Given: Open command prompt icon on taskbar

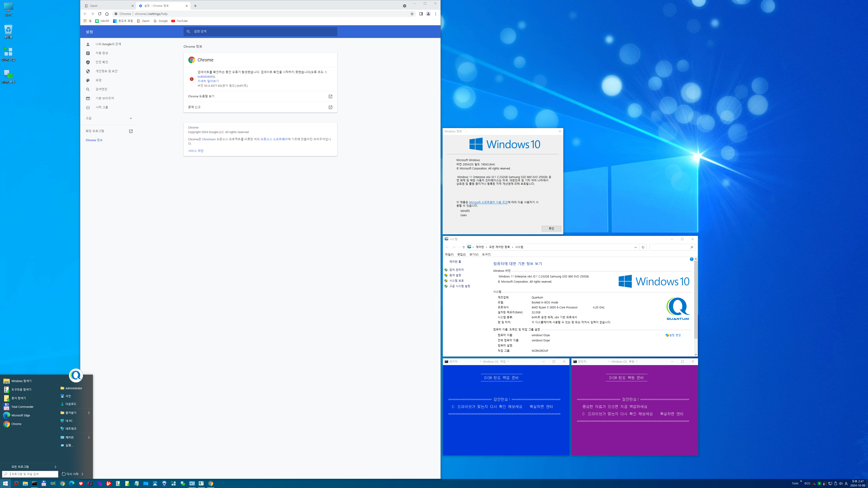Looking at the screenshot, I should [34, 484].
